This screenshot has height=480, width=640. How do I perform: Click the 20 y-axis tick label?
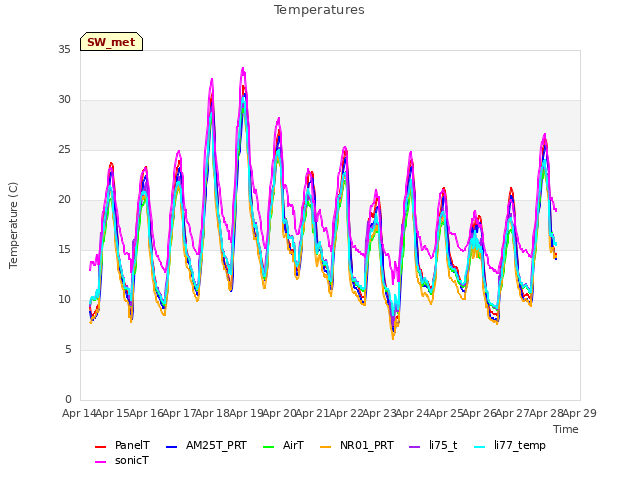(64, 200)
